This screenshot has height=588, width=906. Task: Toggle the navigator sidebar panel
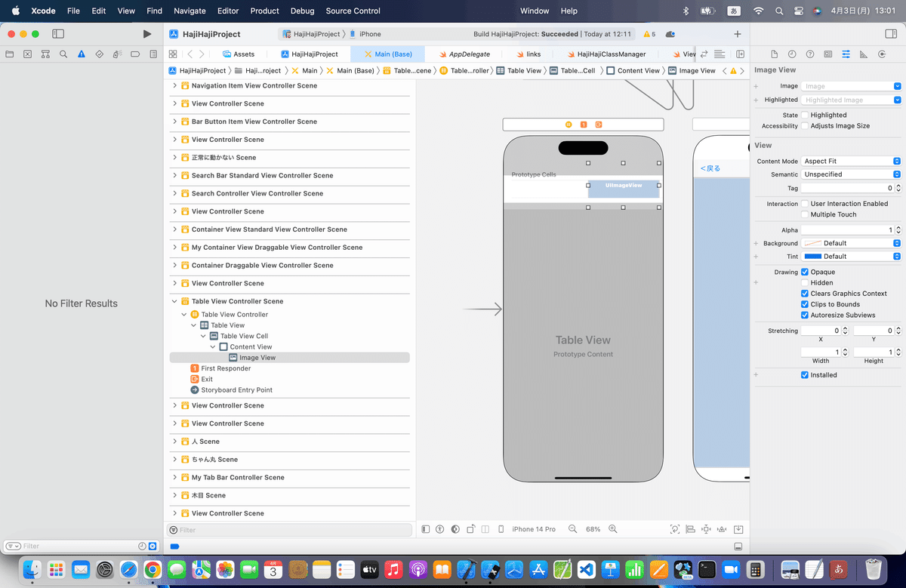coord(58,34)
